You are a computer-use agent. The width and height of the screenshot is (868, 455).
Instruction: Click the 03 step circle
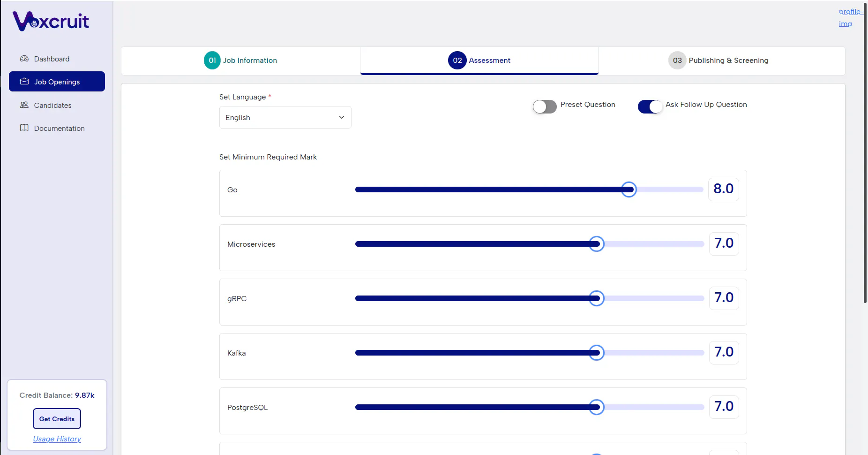tap(677, 60)
